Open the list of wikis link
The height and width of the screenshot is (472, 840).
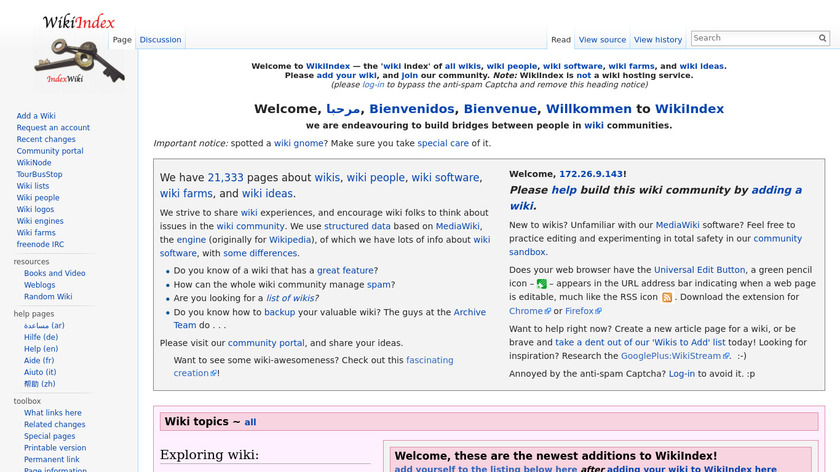pos(292,298)
